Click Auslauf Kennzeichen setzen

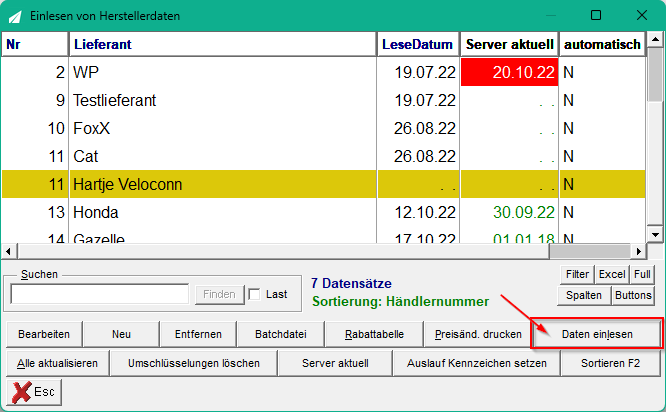(x=477, y=363)
